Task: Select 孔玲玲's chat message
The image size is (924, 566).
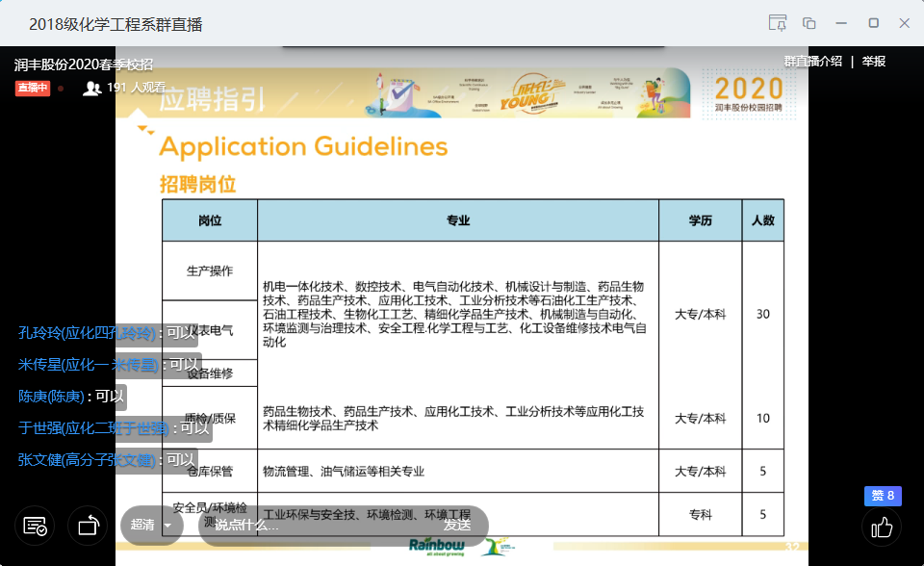Action: [107, 333]
